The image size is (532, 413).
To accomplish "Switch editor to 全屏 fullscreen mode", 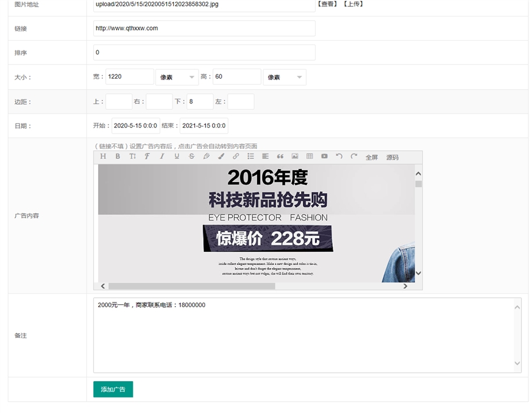I will click(371, 157).
